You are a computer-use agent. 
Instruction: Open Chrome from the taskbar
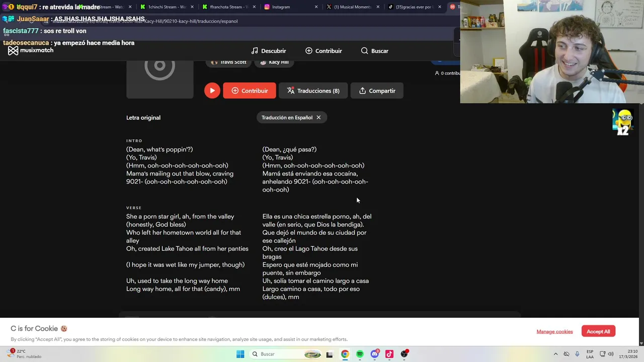[345, 354]
